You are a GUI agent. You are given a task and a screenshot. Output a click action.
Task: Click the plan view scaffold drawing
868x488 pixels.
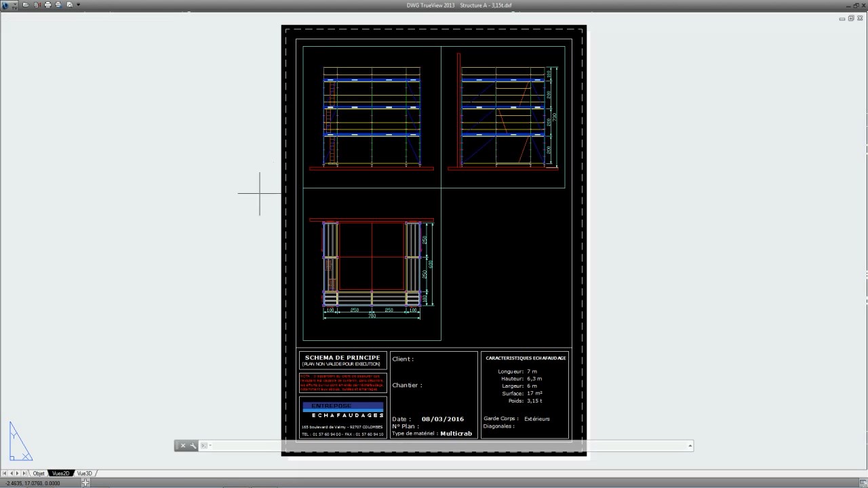tap(372, 264)
